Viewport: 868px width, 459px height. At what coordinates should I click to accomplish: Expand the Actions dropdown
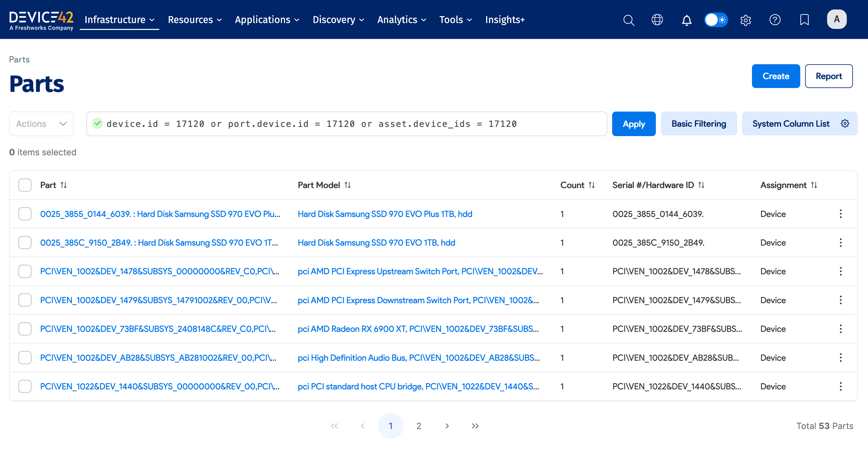pyautogui.click(x=41, y=124)
